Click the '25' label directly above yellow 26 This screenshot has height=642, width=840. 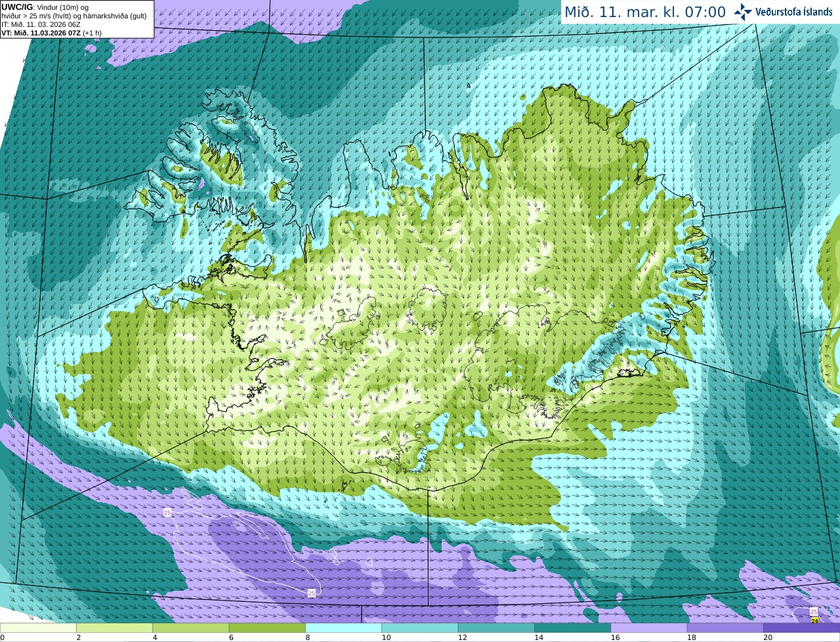tap(814, 612)
